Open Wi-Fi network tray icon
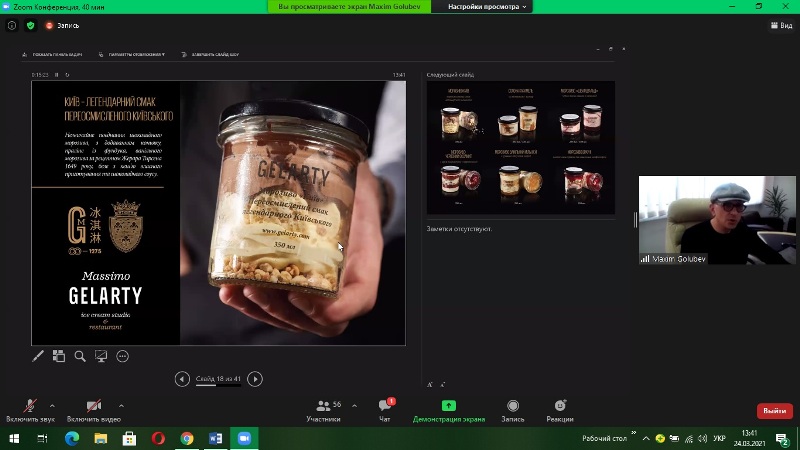This screenshot has height=450, width=800. click(x=689, y=439)
